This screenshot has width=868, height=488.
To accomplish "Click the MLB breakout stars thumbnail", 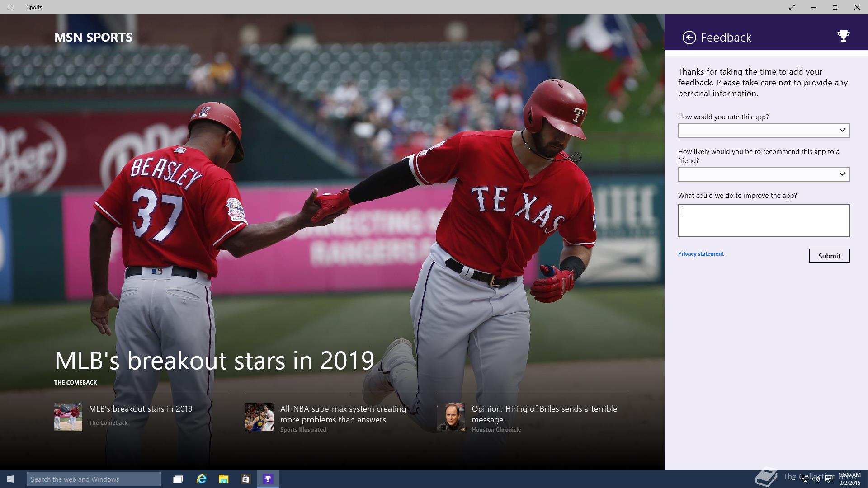I will 68,417.
